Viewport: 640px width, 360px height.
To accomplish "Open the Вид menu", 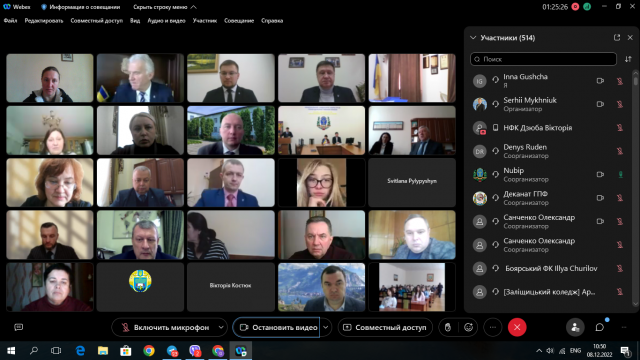I will point(135,20).
